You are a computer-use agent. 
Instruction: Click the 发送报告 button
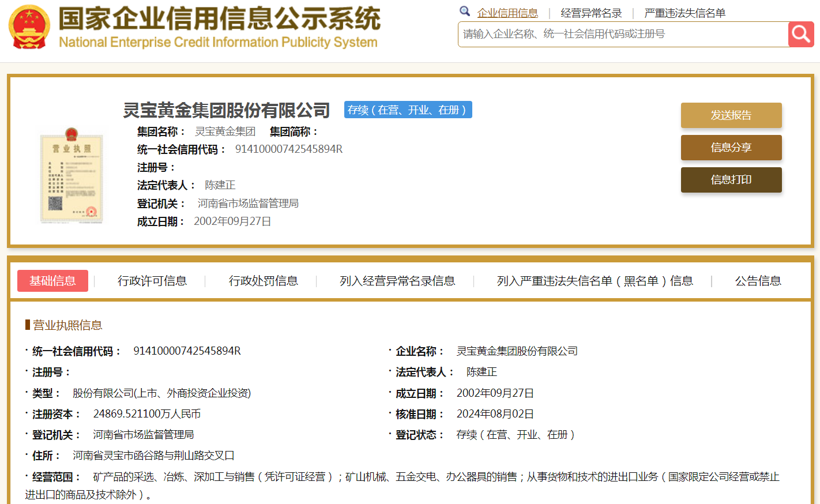[731, 115]
